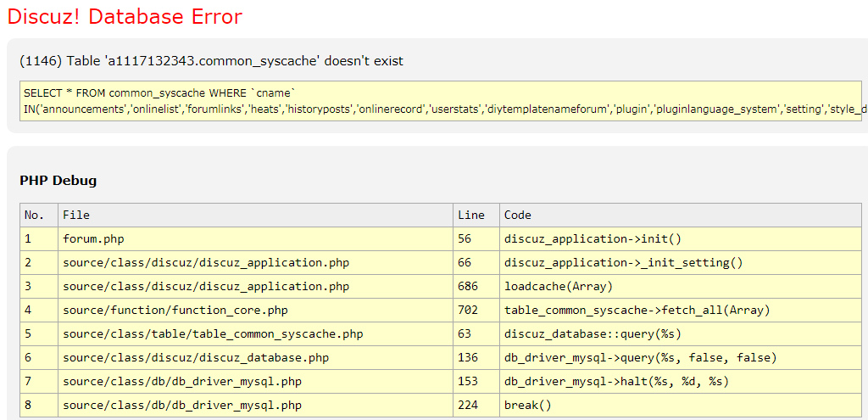Click the loadcache(Array) code cell
This screenshot has width=868, height=420.
click(681, 287)
